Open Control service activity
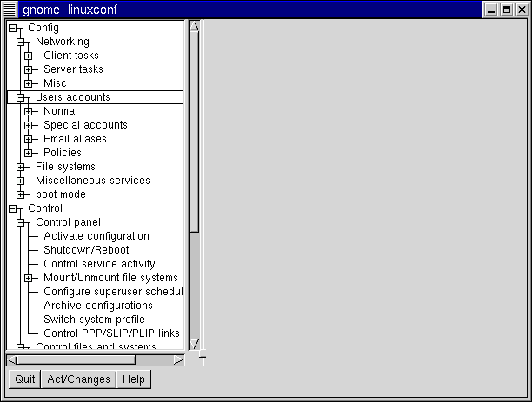Screen dimensions: 532x402 (x=99, y=264)
